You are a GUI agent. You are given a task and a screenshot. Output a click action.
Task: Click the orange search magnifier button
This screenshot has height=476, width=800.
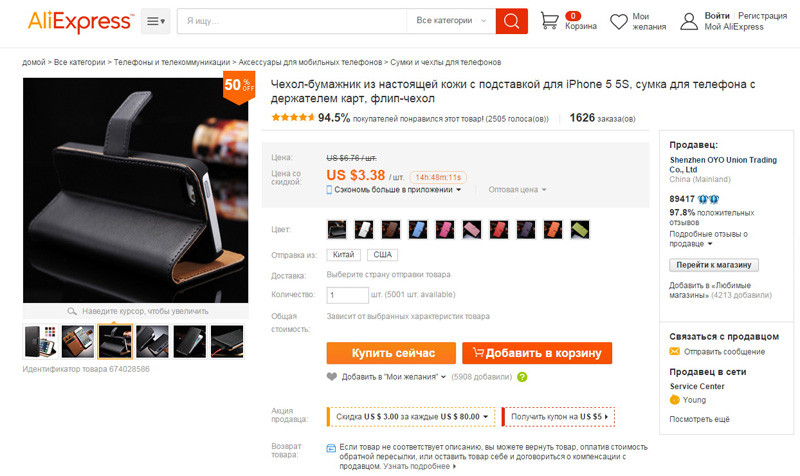click(511, 21)
